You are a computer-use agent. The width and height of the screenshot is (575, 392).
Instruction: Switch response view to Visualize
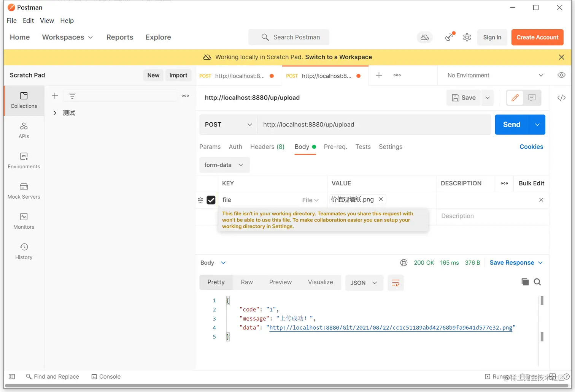pyautogui.click(x=321, y=282)
